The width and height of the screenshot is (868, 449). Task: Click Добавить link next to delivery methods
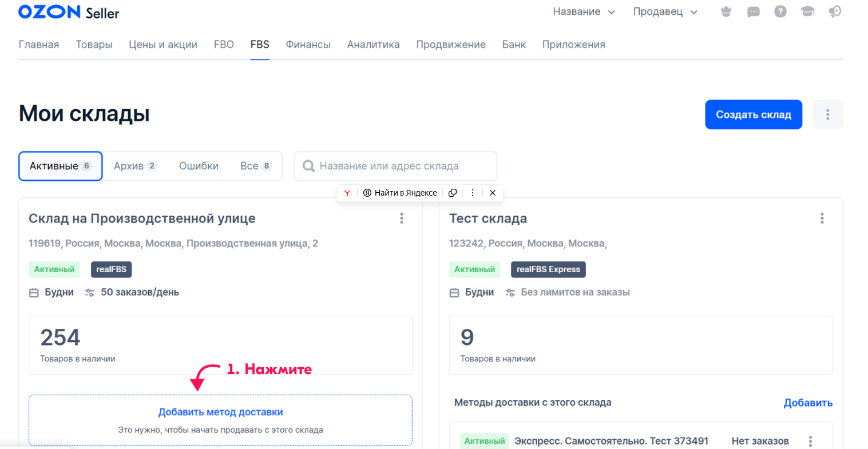tap(807, 403)
